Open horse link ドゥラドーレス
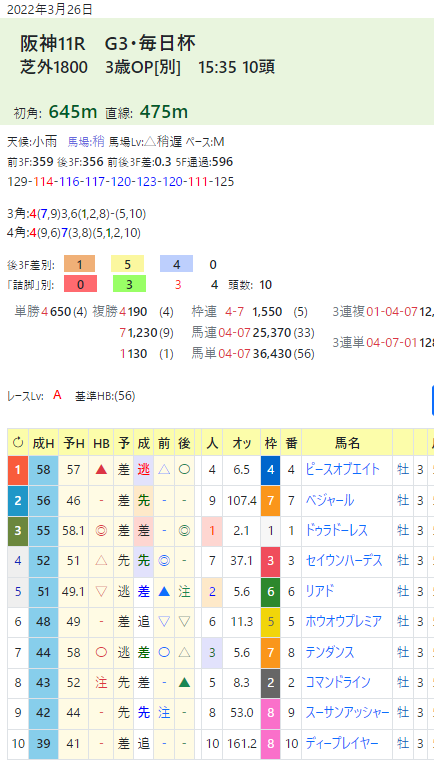This screenshot has height=767, width=434. coord(336,530)
